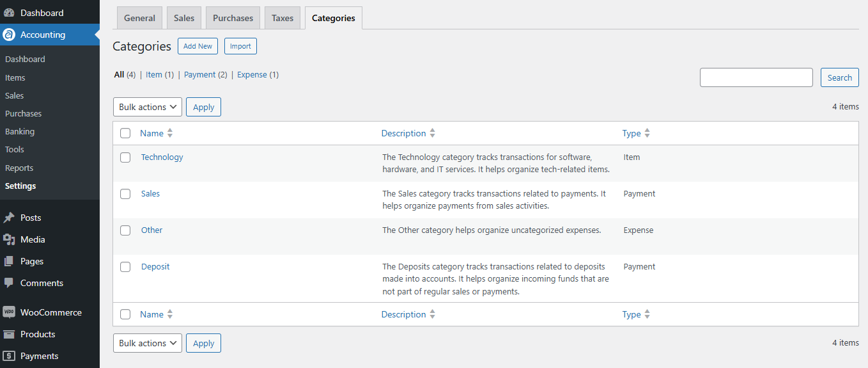Click the Accounting plugin logo icon
The width and height of the screenshot is (868, 368).
click(x=9, y=35)
